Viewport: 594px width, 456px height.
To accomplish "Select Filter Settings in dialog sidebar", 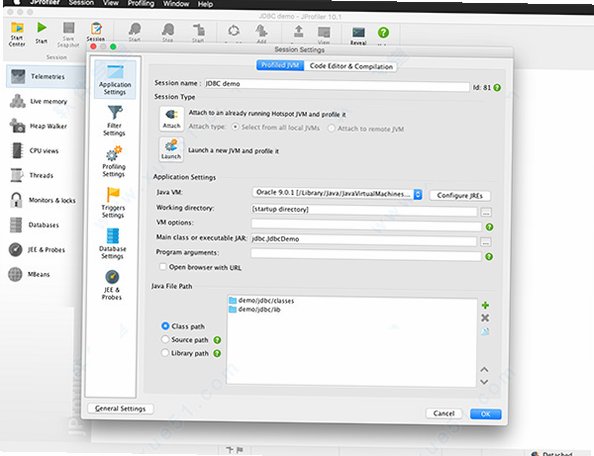I will pos(114,120).
